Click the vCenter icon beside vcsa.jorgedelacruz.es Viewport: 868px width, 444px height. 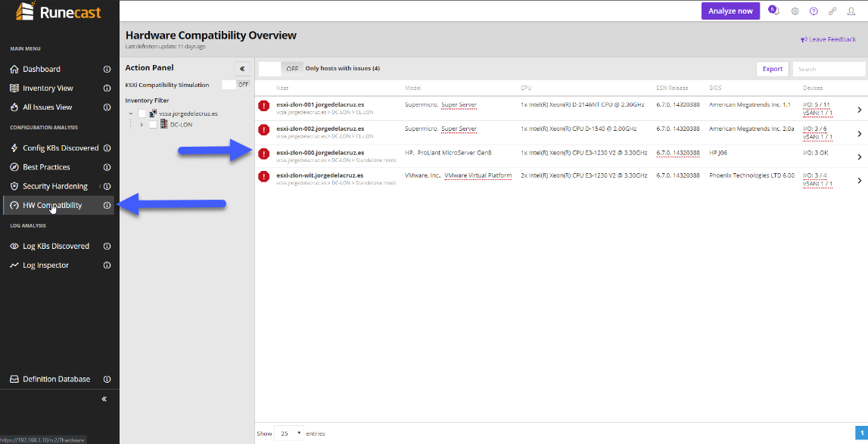pos(154,113)
